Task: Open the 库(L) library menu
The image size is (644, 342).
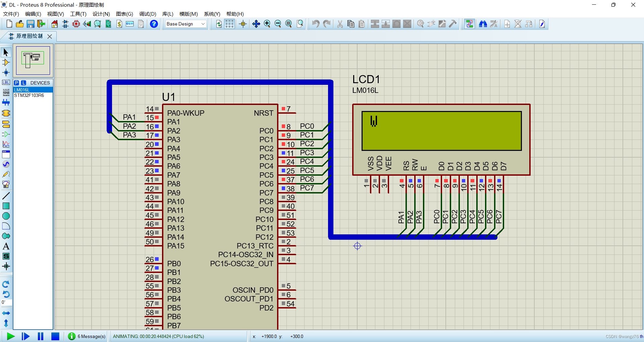Action: 167,14
